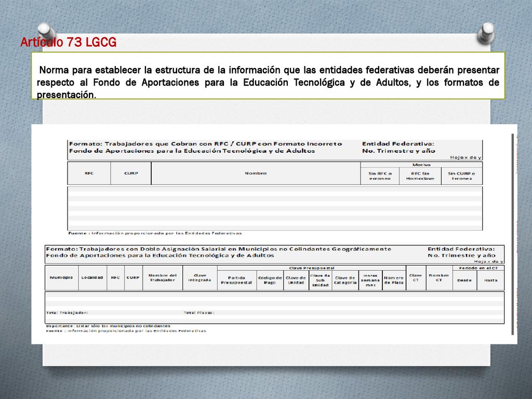
Task: Select the "RFC Sin Homoclave" column header
Action: [x=420, y=176]
